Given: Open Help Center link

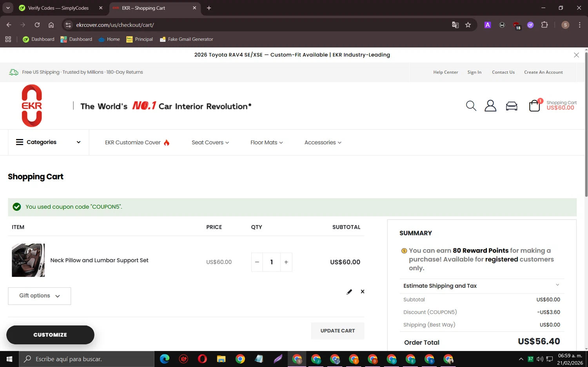Looking at the screenshot, I should pyautogui.click(x=445, y=72).
